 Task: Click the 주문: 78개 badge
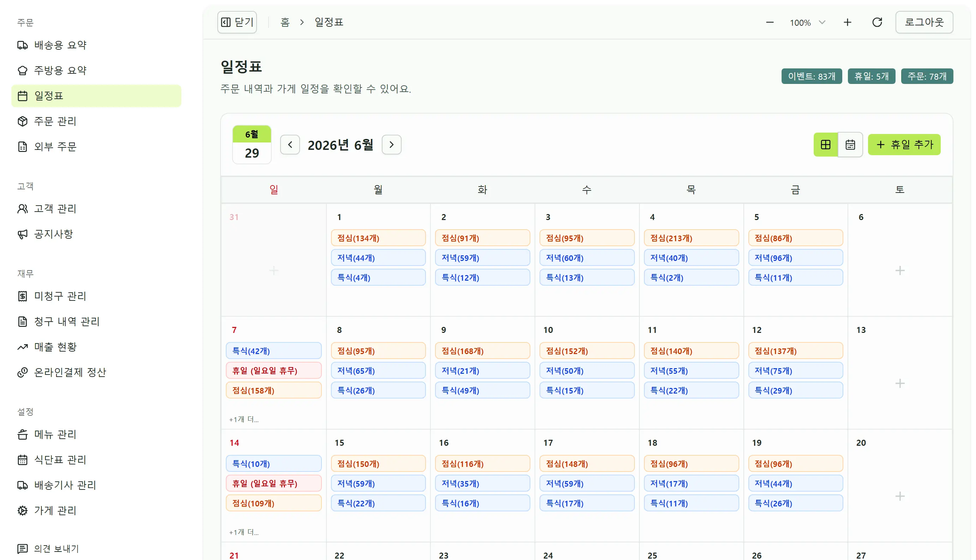(927, 76)
